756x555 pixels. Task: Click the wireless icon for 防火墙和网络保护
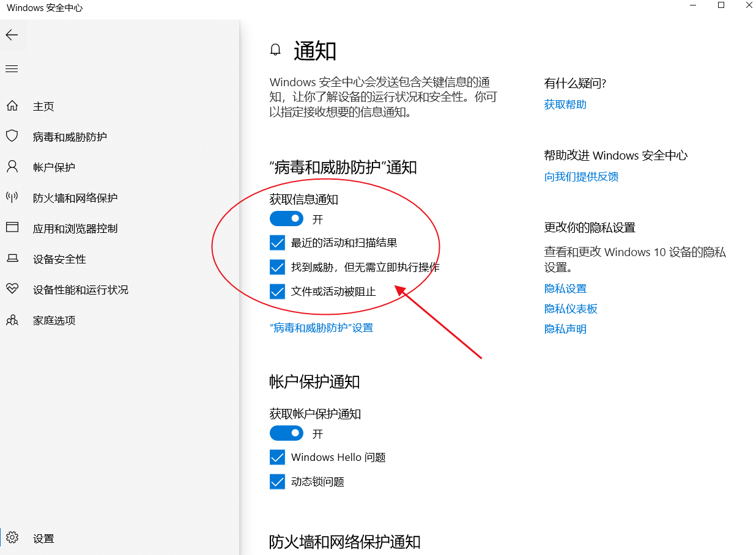[12, 197]
